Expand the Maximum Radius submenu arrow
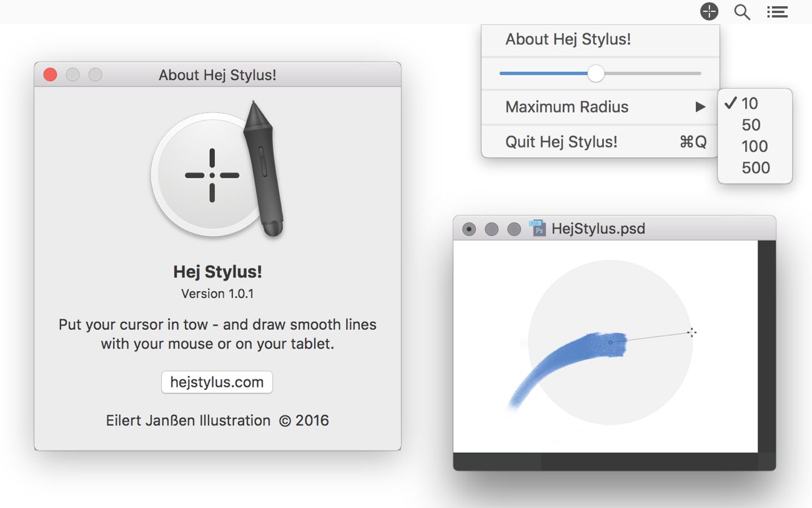This screenshot has height=508, width=812. [x=700, y=107]
